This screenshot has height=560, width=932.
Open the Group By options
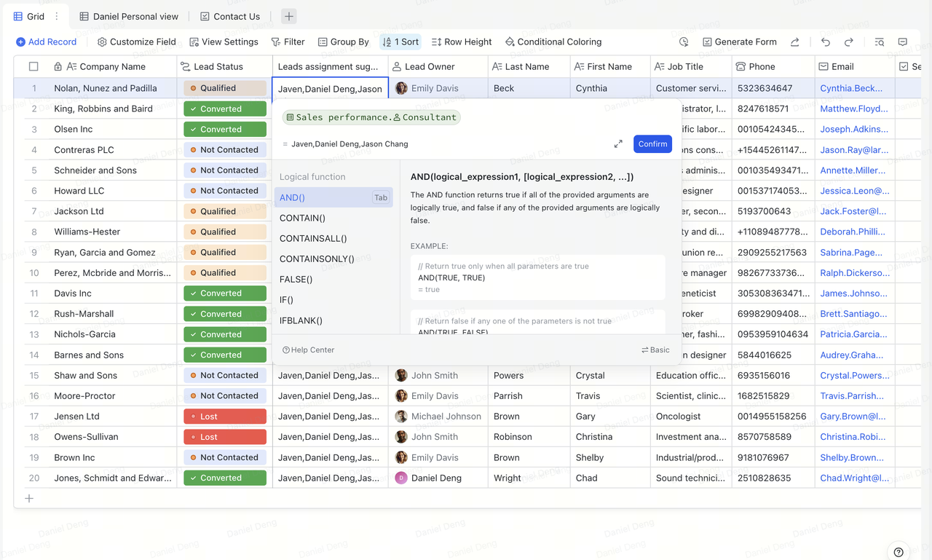[343, 42]
